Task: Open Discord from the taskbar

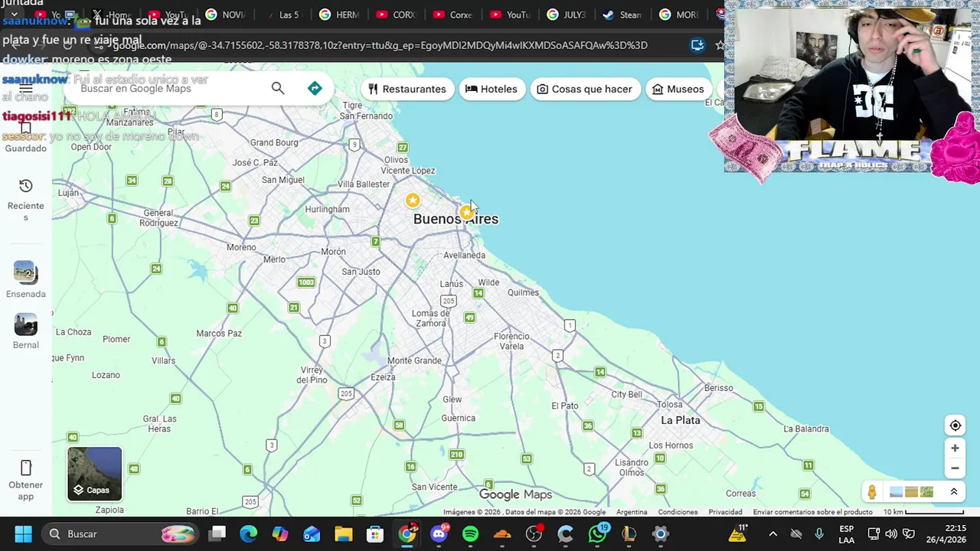Action: (439, 534)
